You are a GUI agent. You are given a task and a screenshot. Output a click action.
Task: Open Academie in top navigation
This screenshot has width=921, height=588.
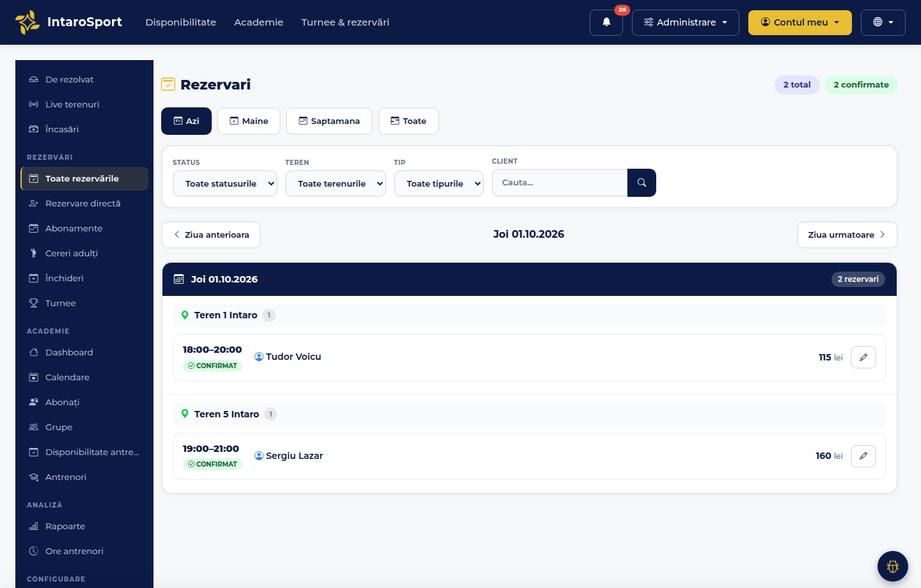[x=258, y=22]
